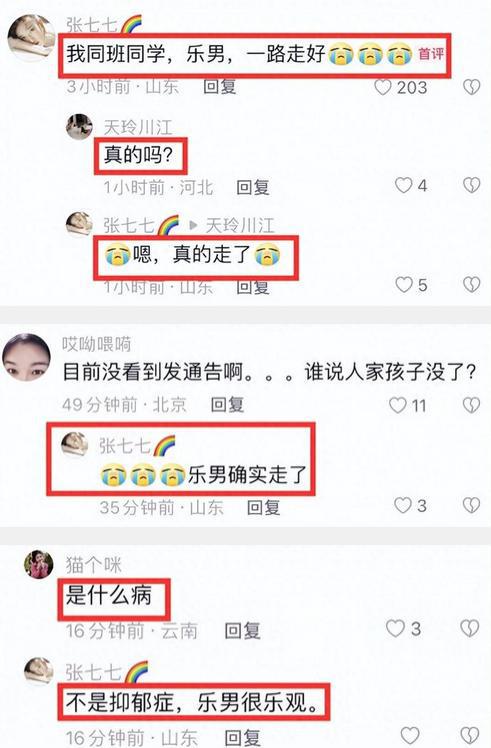491x748 pixels.
Task: Like 哎呦喂嘀's comment with 11 likes
Action: tap(398, 405)
